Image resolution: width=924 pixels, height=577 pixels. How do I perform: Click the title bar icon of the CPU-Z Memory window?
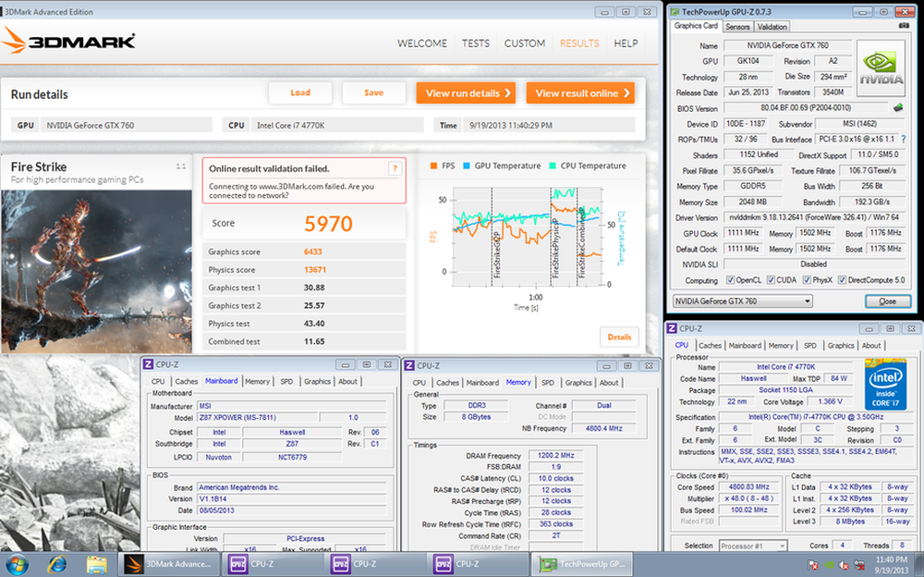point(409,366)
